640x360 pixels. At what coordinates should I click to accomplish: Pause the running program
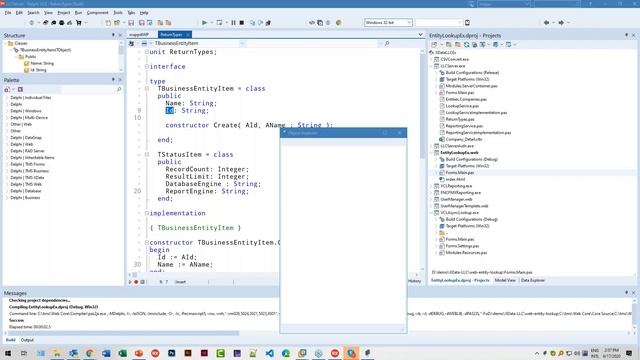[x=233, y=23]
